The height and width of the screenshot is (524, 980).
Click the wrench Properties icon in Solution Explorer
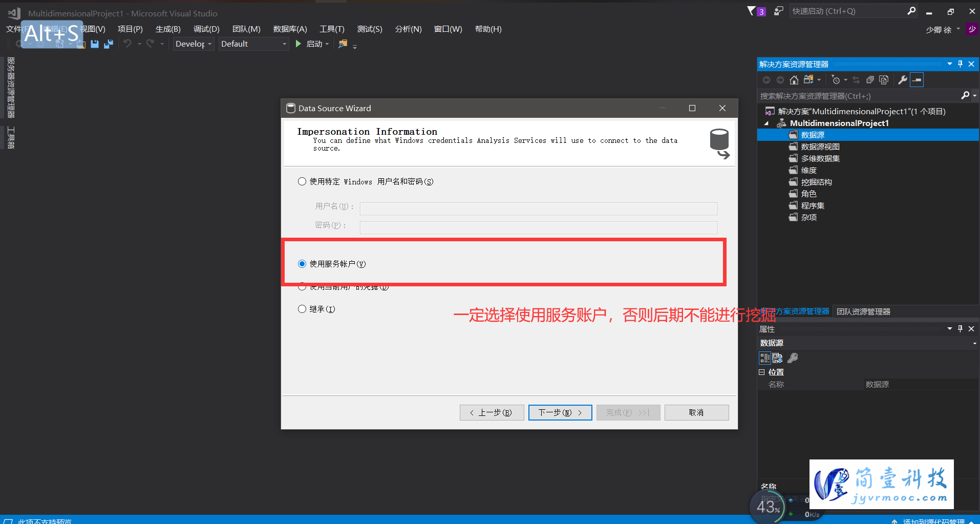(903, 80)
